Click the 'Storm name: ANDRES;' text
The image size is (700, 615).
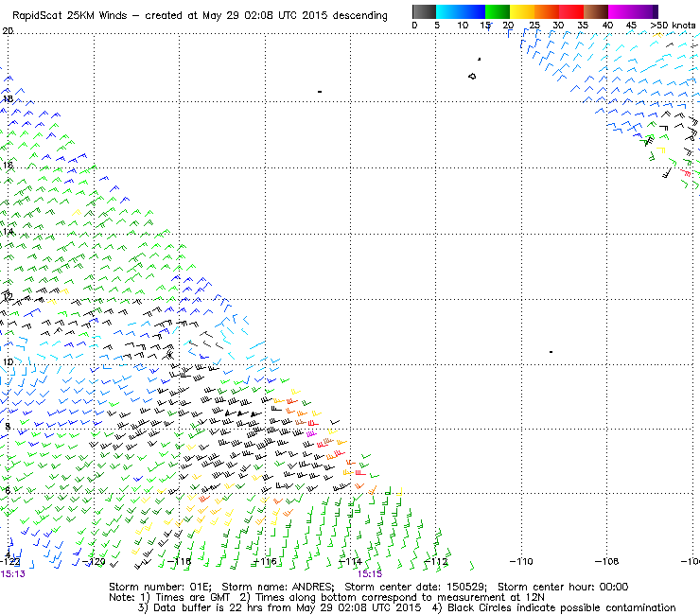(278, 587)
